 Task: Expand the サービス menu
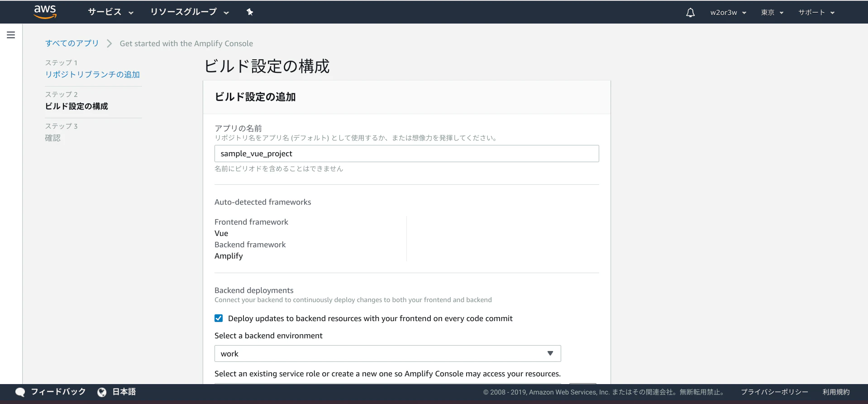point(111,12)
